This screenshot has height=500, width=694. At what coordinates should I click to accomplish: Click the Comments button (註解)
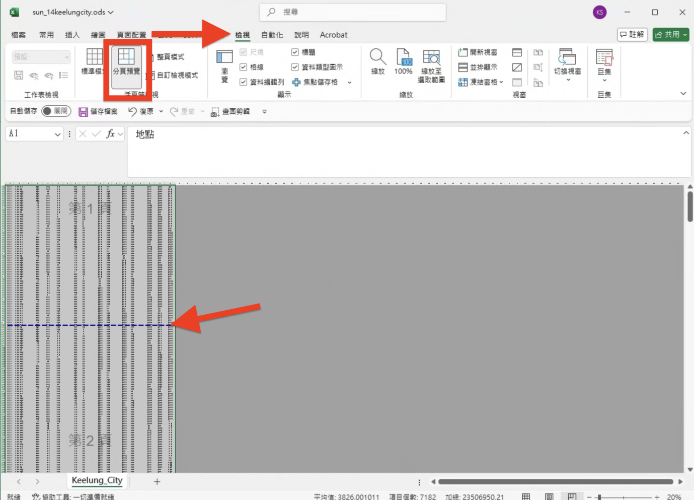[632, 35]
